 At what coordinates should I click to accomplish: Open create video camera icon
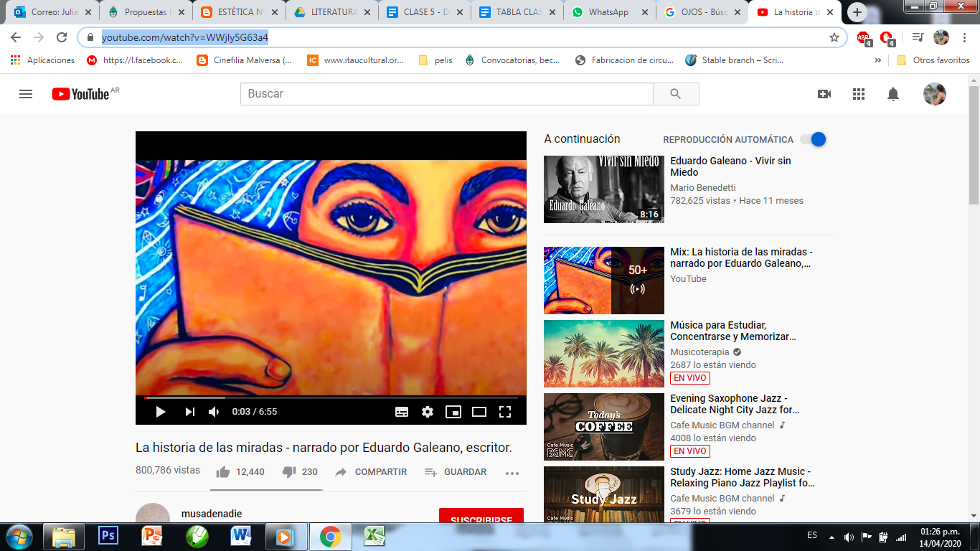824,94
